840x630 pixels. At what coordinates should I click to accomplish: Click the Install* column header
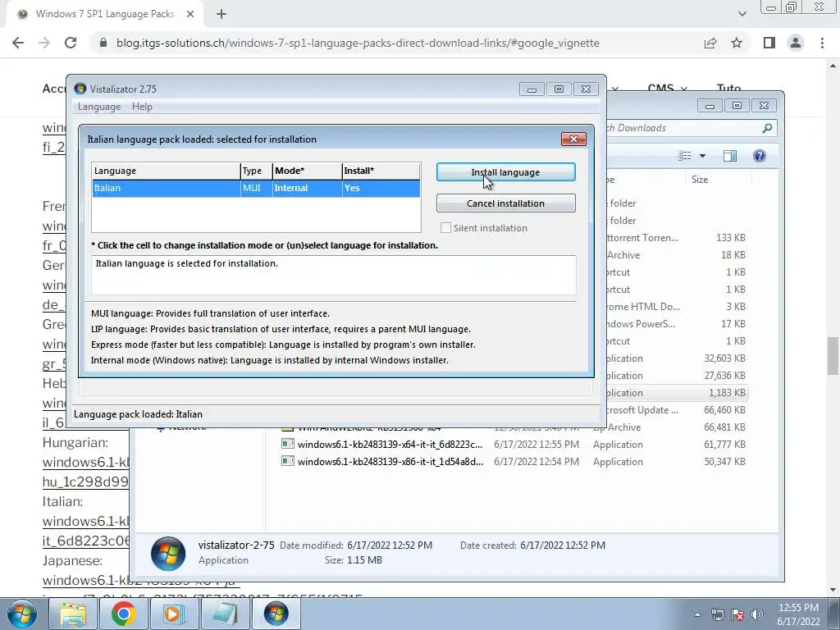[381, 171]
